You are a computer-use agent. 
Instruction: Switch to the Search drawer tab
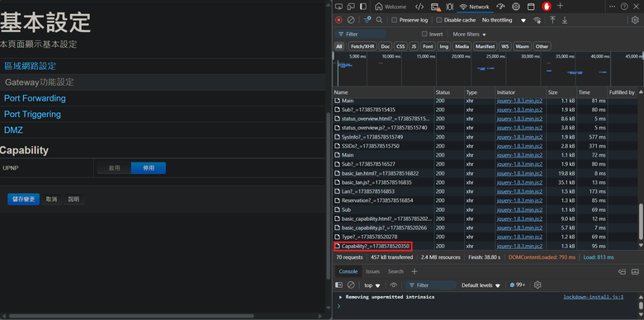395,271
